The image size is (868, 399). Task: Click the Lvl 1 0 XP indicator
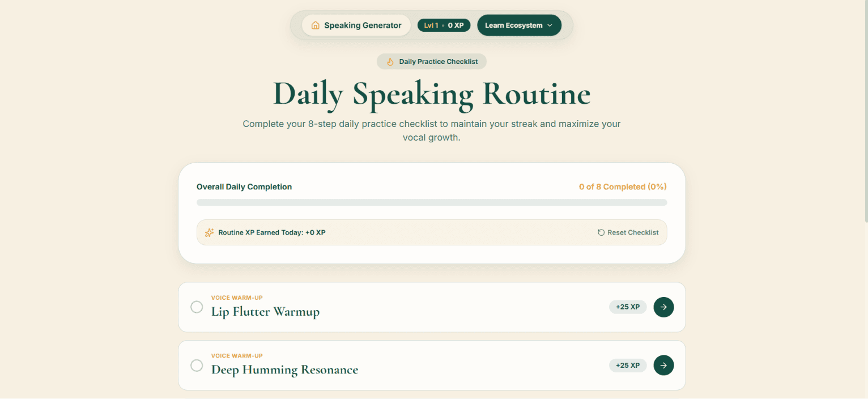pos(444,26)
